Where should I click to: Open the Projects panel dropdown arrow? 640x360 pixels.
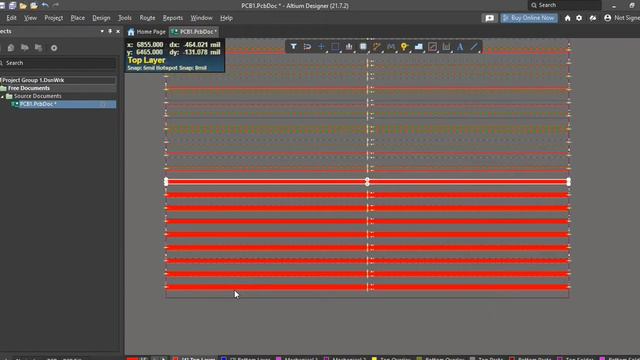click(102, 31)
